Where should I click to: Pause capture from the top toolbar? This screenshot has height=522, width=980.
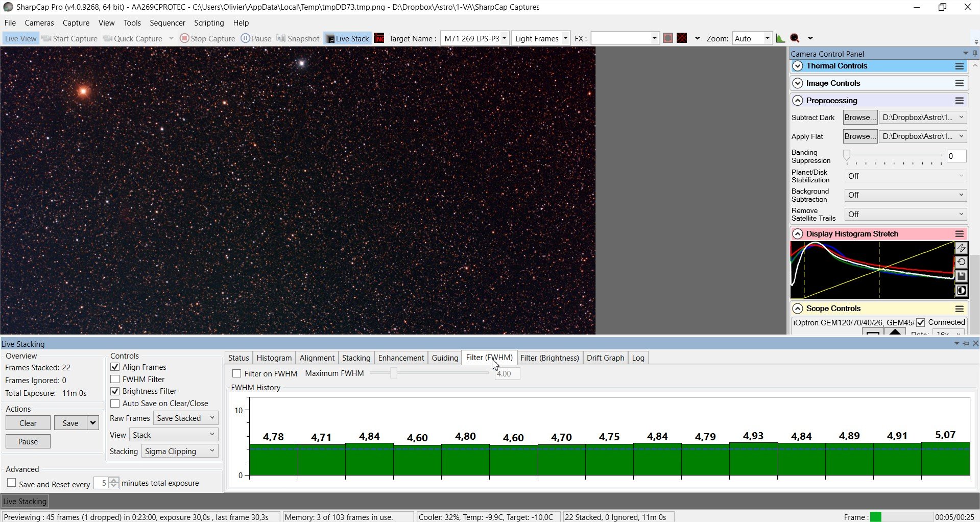pos(256,38)
